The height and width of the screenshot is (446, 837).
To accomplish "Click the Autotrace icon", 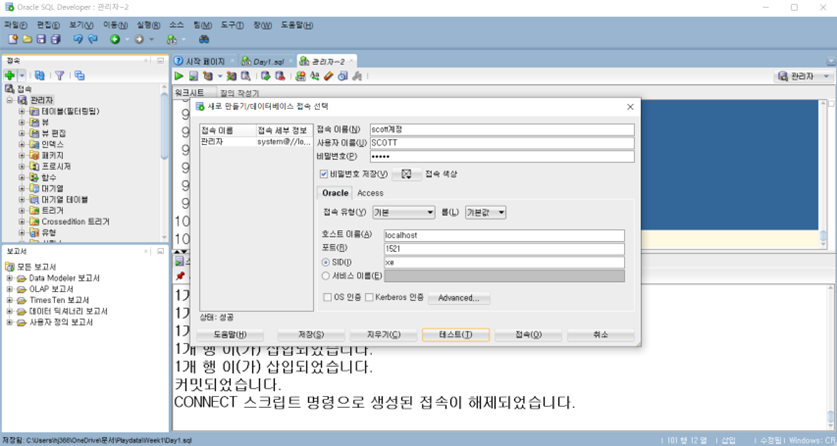I will pyautogui.click(x=231, y=76).
